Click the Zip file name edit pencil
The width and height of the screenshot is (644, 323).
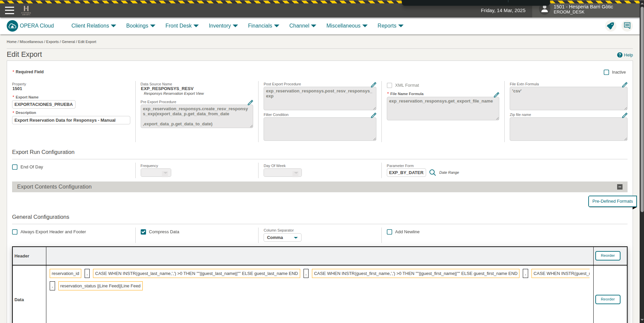[625, 115]
